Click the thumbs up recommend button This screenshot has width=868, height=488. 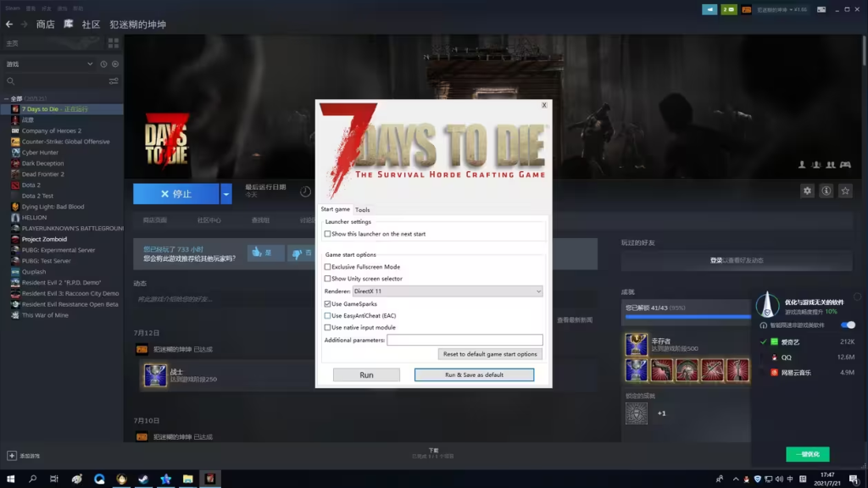(x=265, y=252)
